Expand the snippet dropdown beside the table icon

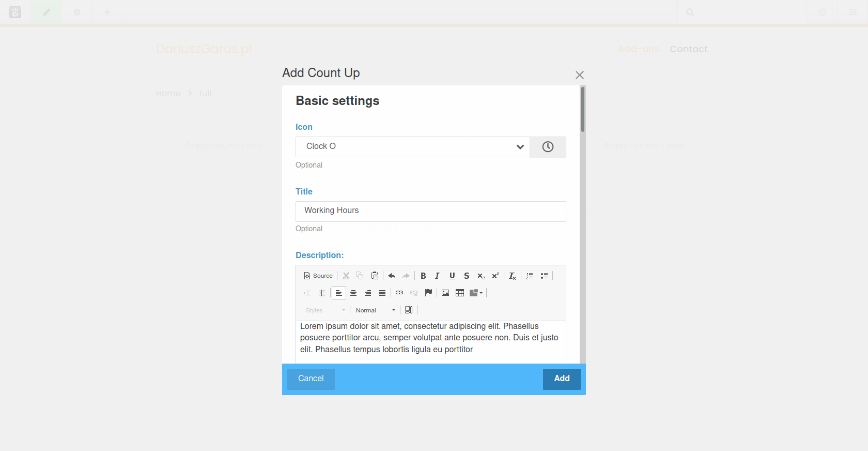pos(476,293)
